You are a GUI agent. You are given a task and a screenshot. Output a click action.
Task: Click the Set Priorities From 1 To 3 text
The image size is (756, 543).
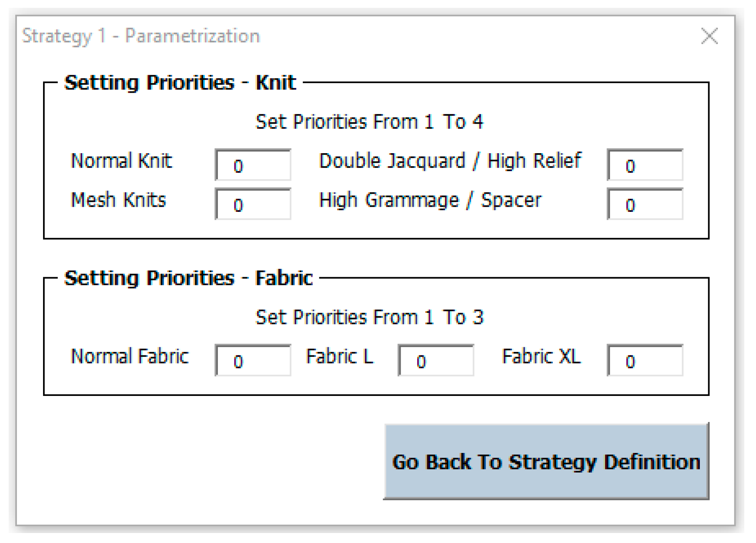pyautogui.click(x=369, y=317)
